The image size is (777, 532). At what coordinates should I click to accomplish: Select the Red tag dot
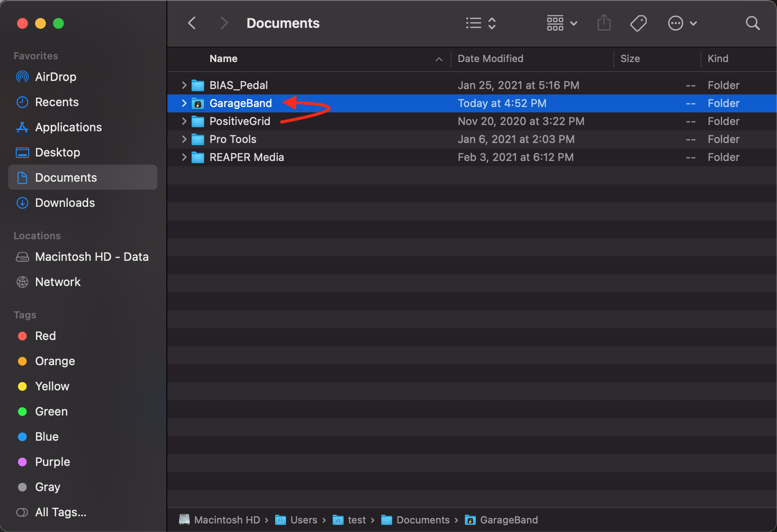[x=22, y=336]
